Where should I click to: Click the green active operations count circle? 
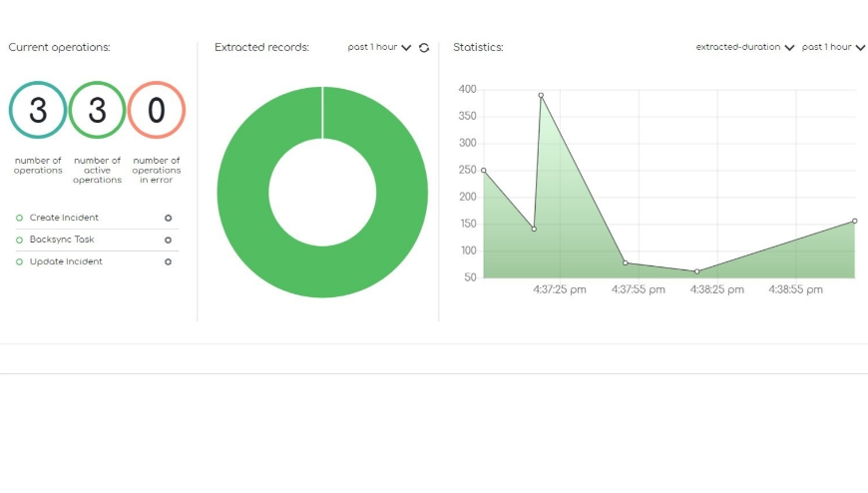[x=98, y=110]
